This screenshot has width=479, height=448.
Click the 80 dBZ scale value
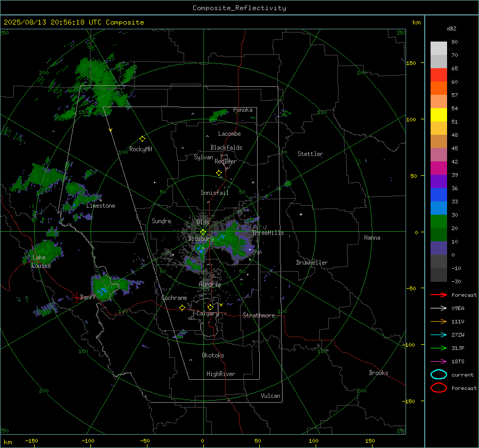tap(455, 42)
